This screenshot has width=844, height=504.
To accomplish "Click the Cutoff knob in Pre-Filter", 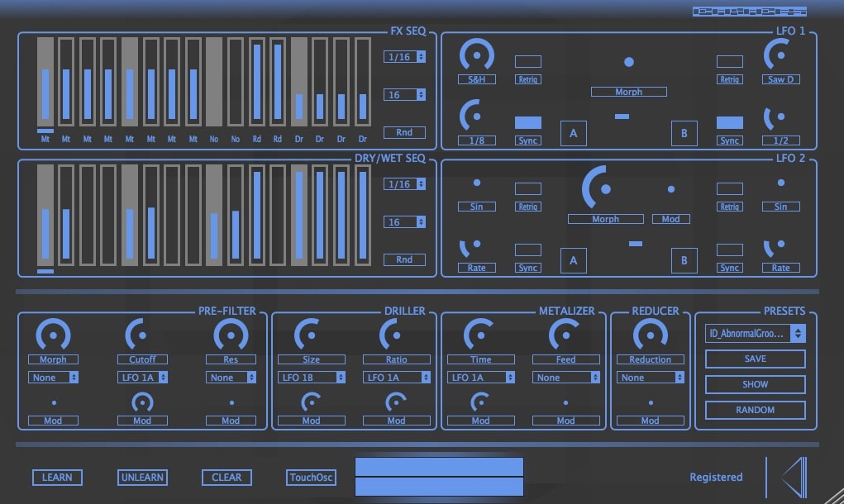I will click(x=142, y=337).
